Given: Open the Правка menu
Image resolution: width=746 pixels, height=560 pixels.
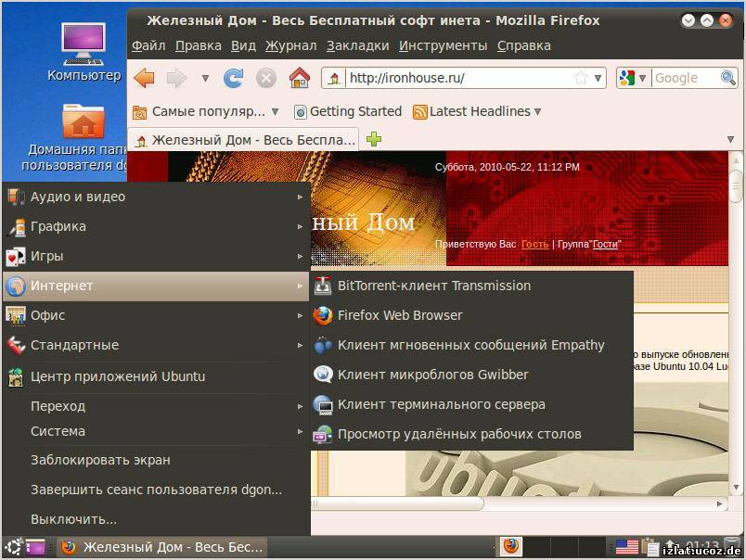Looking at the screenshot, I should 199,45.
